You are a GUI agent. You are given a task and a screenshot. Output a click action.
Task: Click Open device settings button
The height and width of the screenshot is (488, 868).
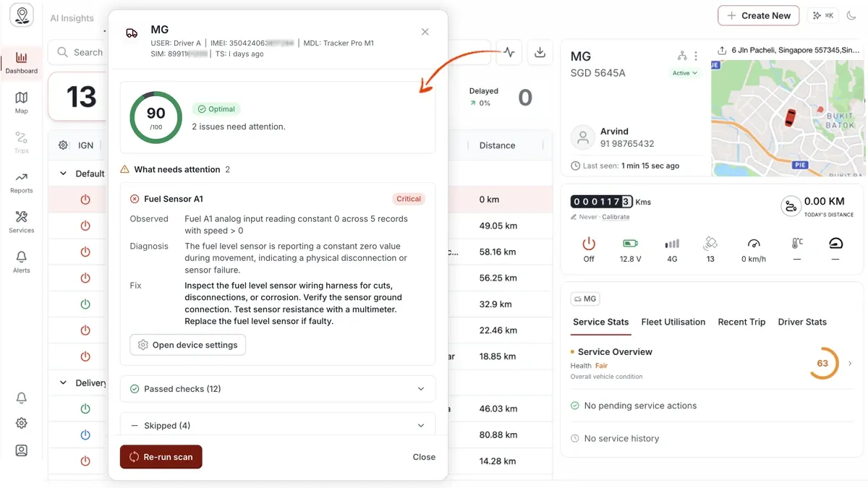click(188, 345)
